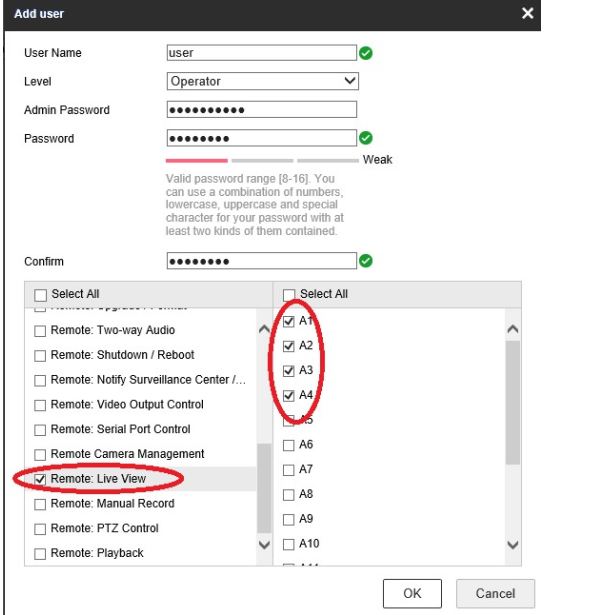Check the A6 channel checkbox
Viewport: 589px width, 615px height.
click(x=289, y=445)
